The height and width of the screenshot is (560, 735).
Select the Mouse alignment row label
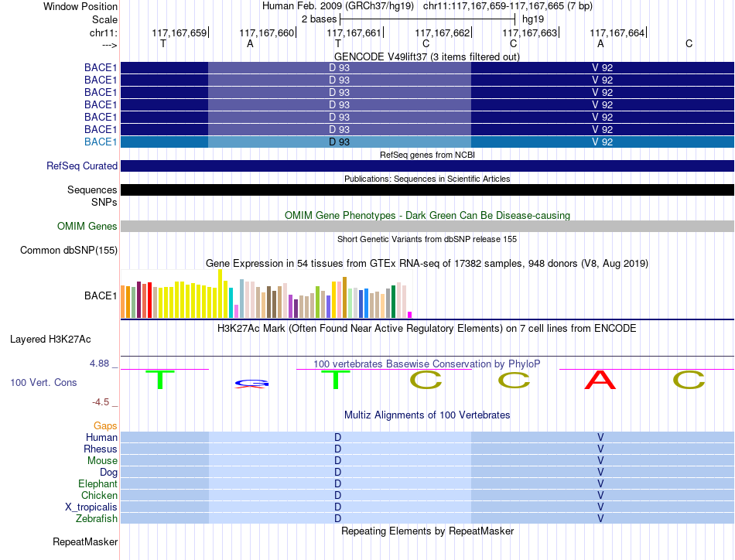tap(102, 461)
